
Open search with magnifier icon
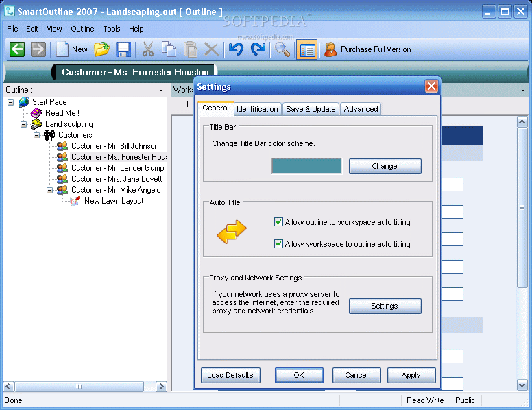[x=282, y=49]
